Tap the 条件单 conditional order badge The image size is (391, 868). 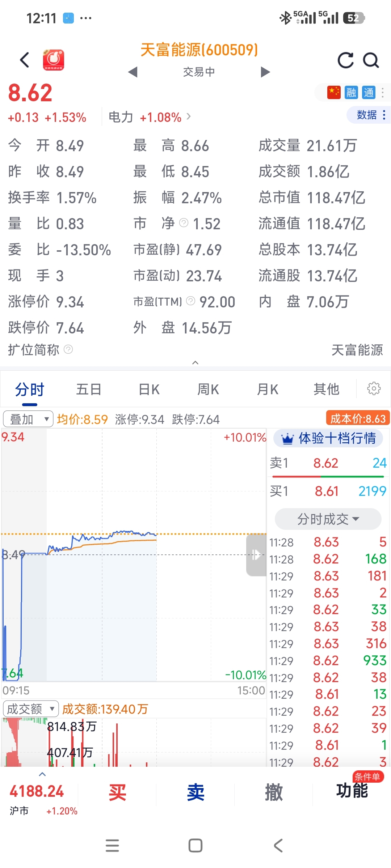point(368,776)
